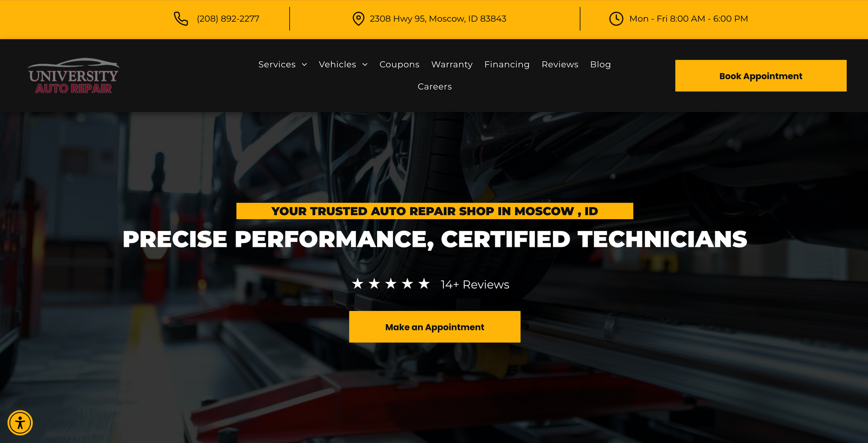Click the clock icon showing business hours

pyautogui.click(x=616, y=19)
